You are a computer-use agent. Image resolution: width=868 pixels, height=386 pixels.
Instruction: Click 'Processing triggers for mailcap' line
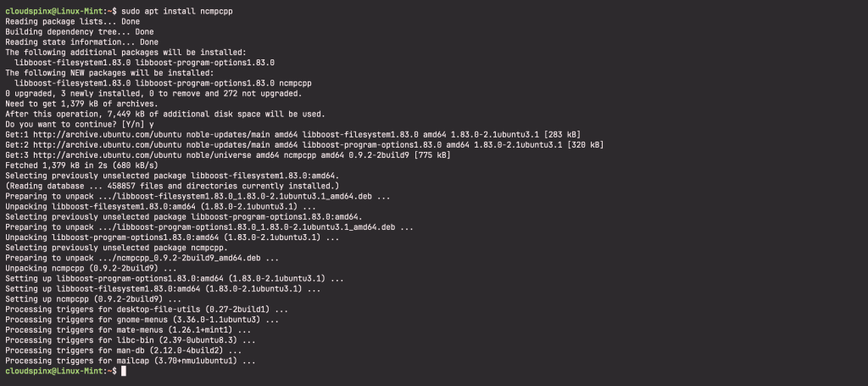pyautogui.click(x=131, y=361)
